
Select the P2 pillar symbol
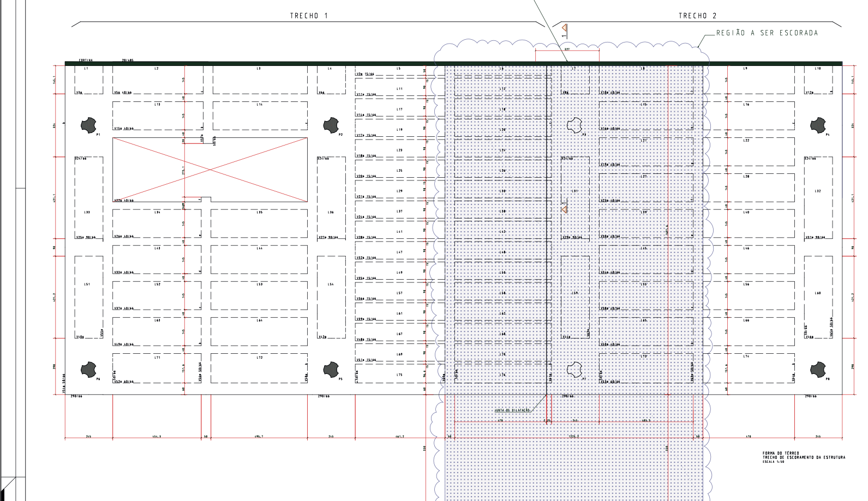point(331,125)
